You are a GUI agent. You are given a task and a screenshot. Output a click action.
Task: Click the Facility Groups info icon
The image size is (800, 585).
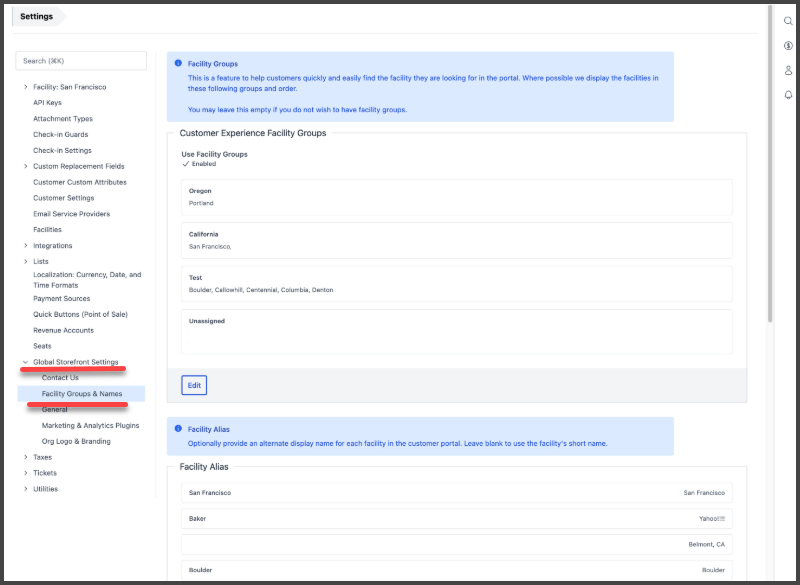point(179,63)
